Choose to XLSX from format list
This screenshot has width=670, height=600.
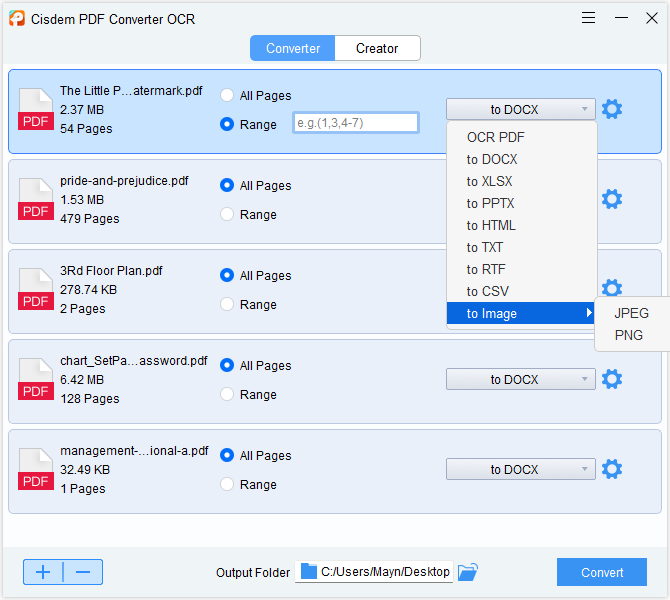pos(521,181)
